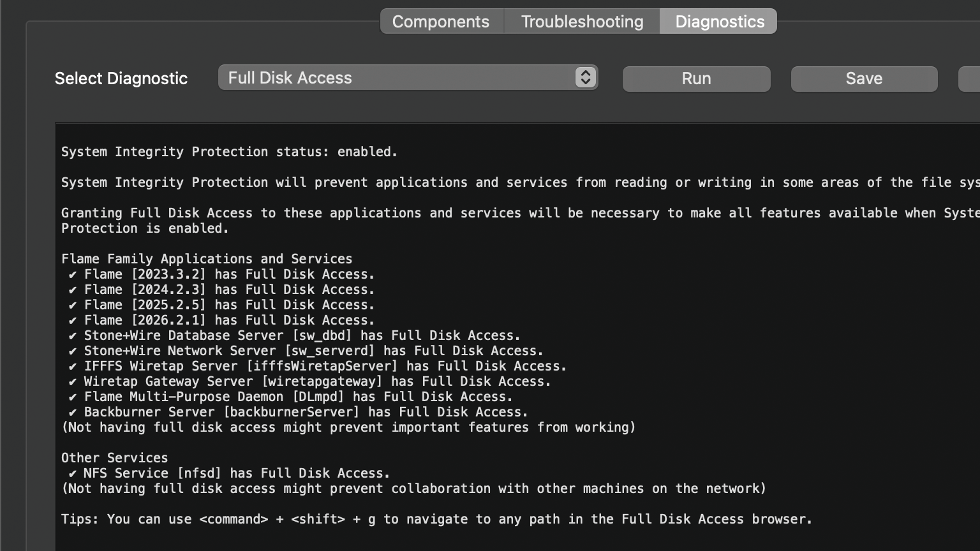Click the cut-off button right of Save
The image size is (980, 551).
point(970,78)
